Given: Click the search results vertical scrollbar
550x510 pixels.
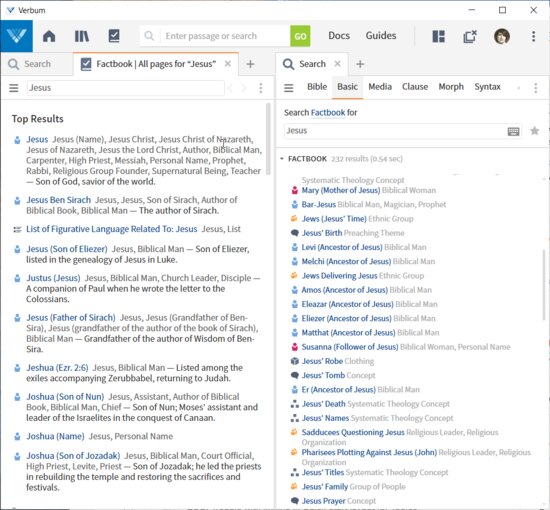Looking at the screenshot, I should tap(544, 284).
